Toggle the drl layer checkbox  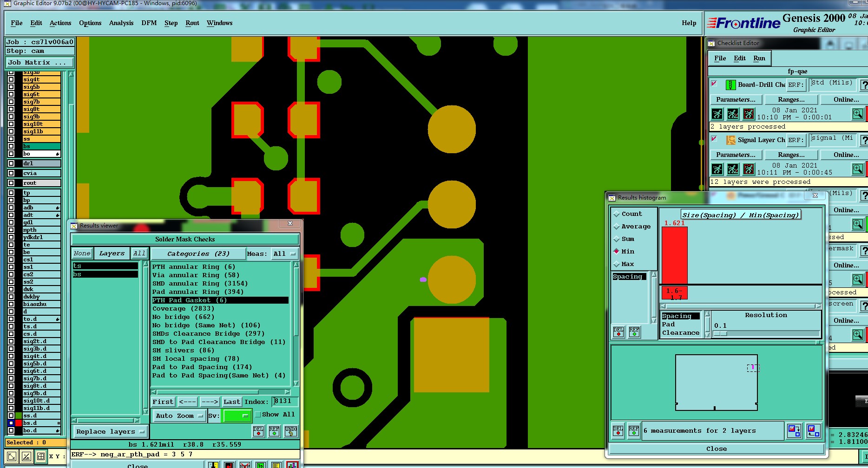click(x=11, y=163)
